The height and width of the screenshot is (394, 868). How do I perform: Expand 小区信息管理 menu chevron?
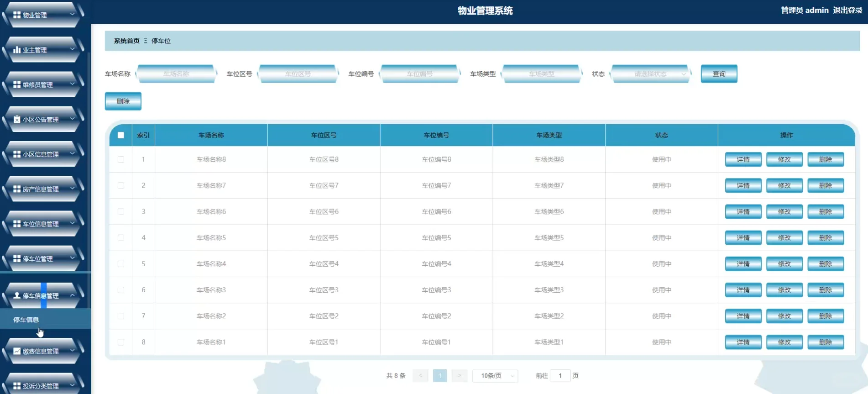[72, 154]
